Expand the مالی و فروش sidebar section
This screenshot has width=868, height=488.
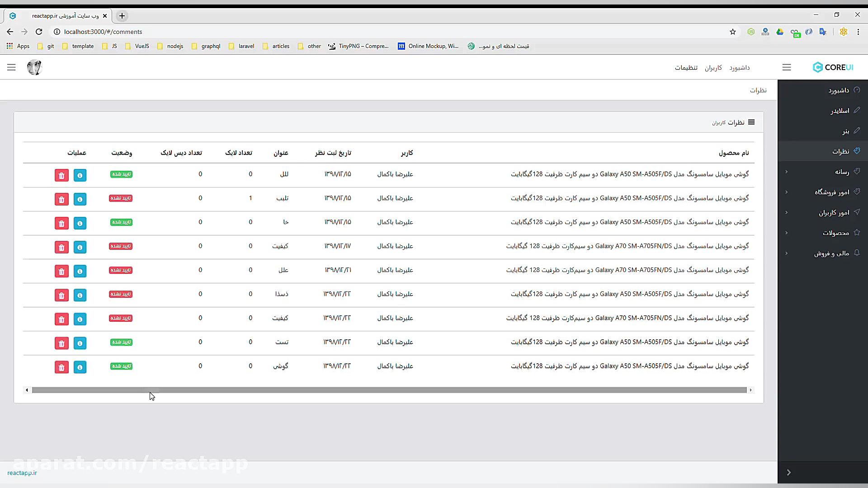click(x=831, y=253)
